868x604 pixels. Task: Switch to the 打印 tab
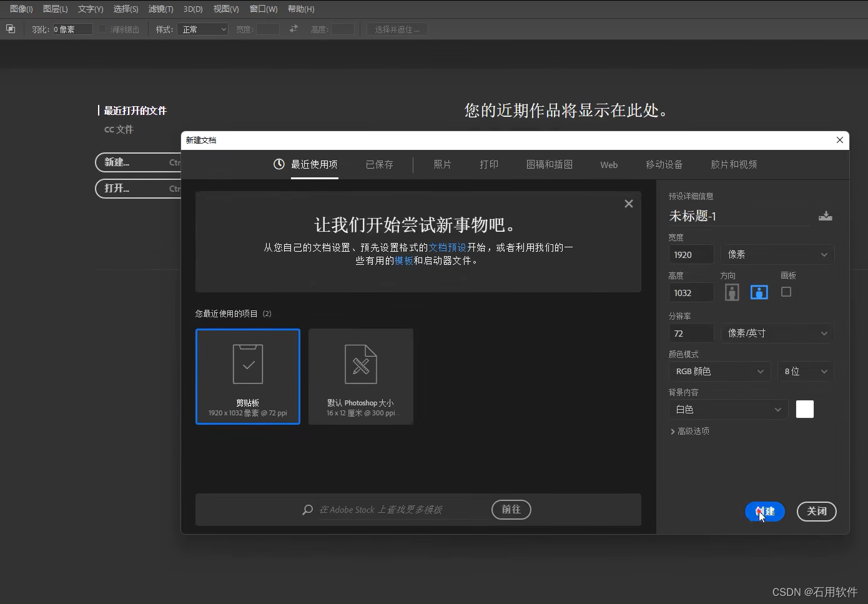pyautogui.click(x=489, y=164)
